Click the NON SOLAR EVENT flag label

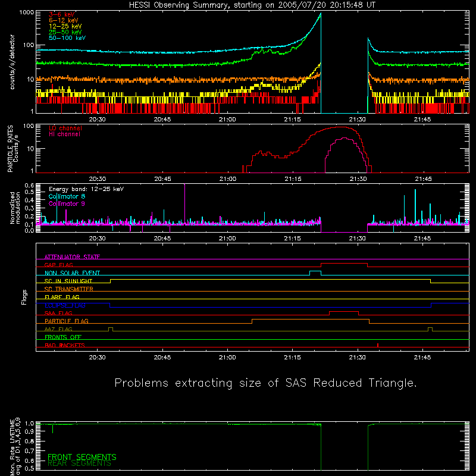pos(72,273)
